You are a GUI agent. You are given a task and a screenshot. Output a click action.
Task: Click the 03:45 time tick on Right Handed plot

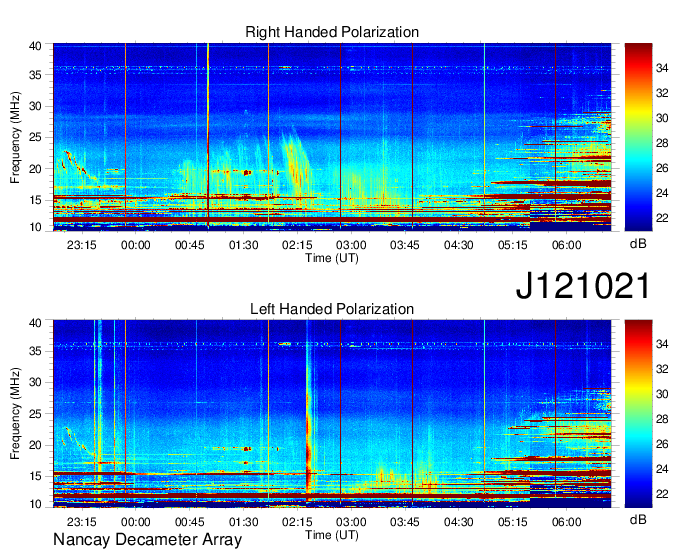pyautogui.click(x=405, y=245)
